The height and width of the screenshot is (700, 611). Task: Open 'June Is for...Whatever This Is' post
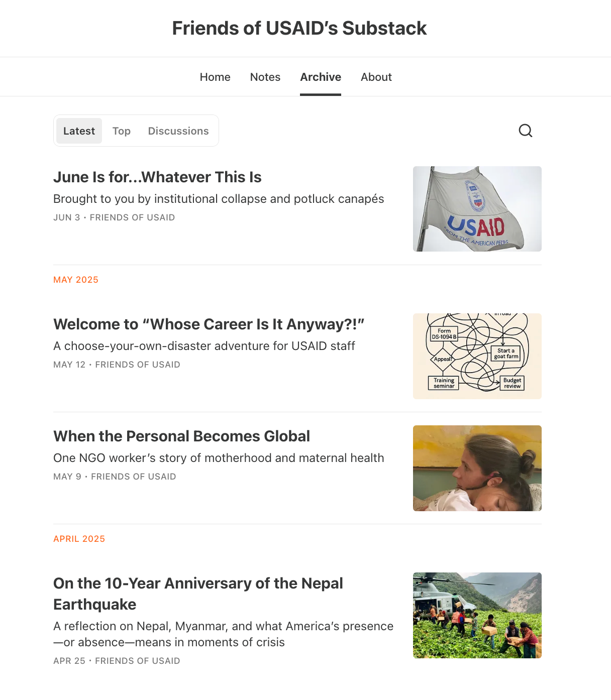157,177
